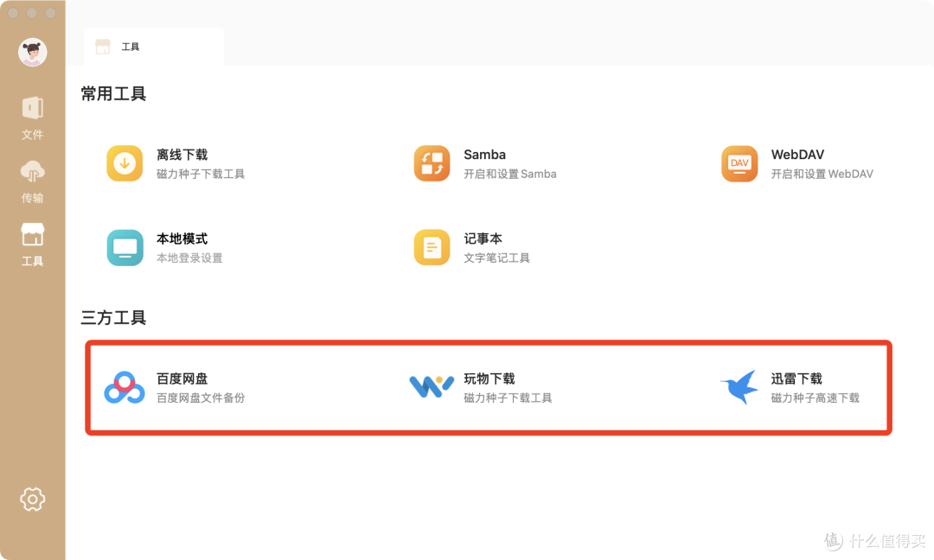Click the 工具 sidebar label
The image size is (934, 560).
point(33,261)
